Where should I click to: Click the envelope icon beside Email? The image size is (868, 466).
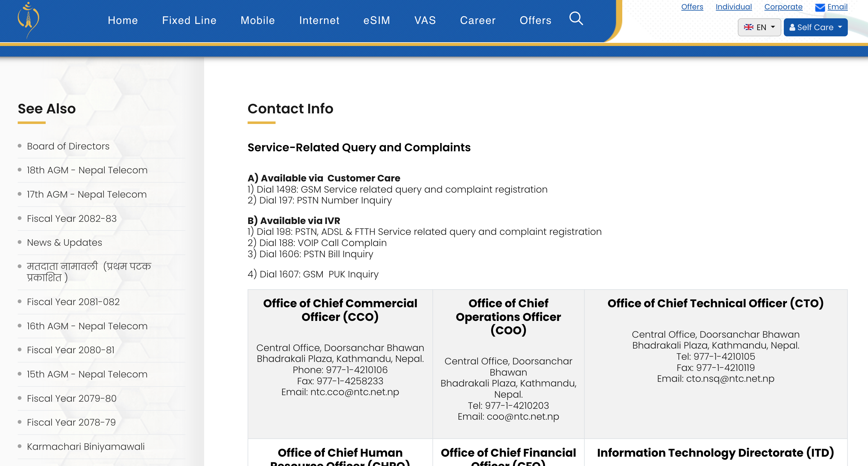(820, 7)
